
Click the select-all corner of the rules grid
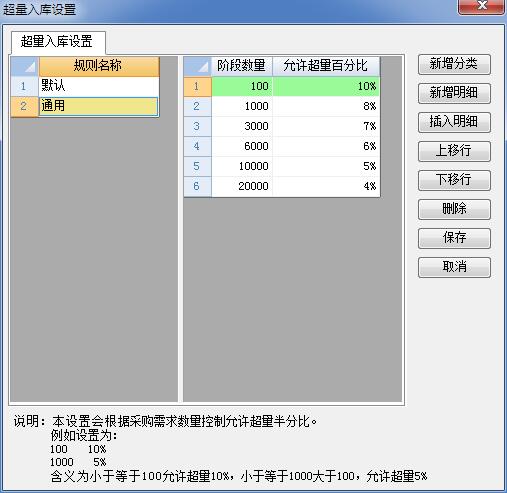25,66
